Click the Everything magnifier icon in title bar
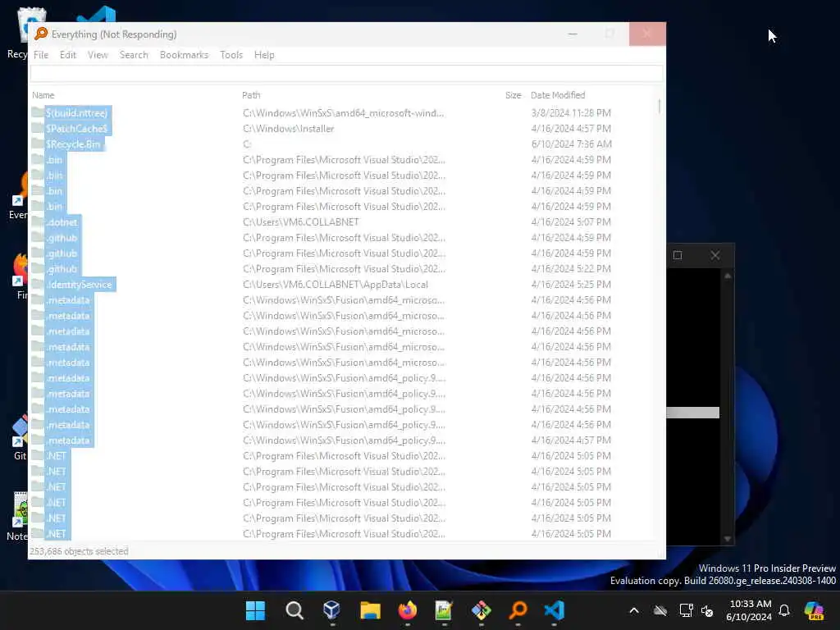This screenshot has height=630, width=840. pos(41,34)
